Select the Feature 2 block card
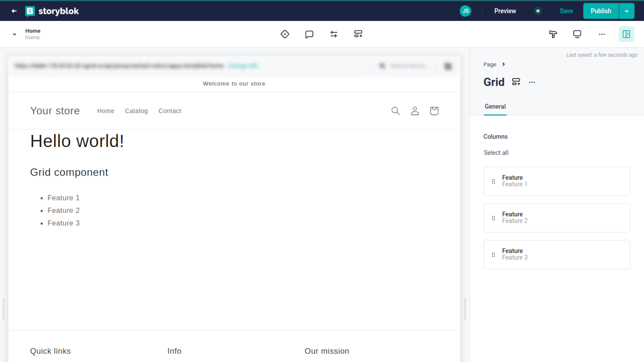This screenshot has height=362, width=644. click(556, 218)
